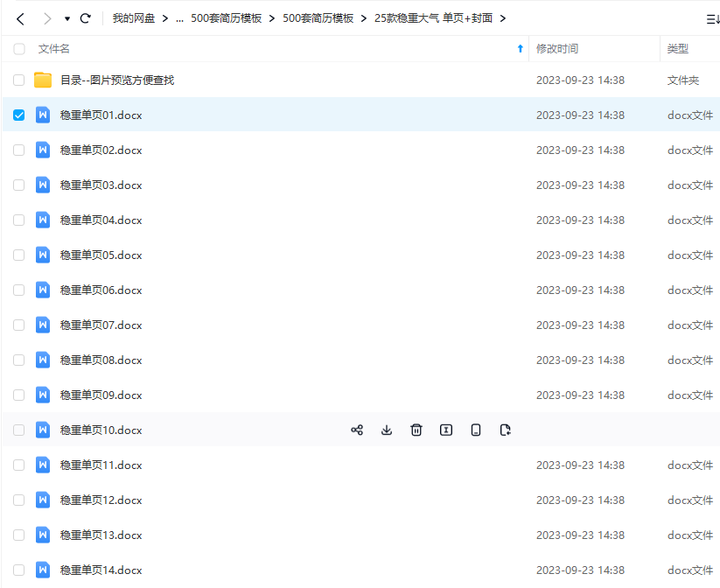Go forward with the right arrow
This screenshot has width=720, height=588.
pos(47,19)
